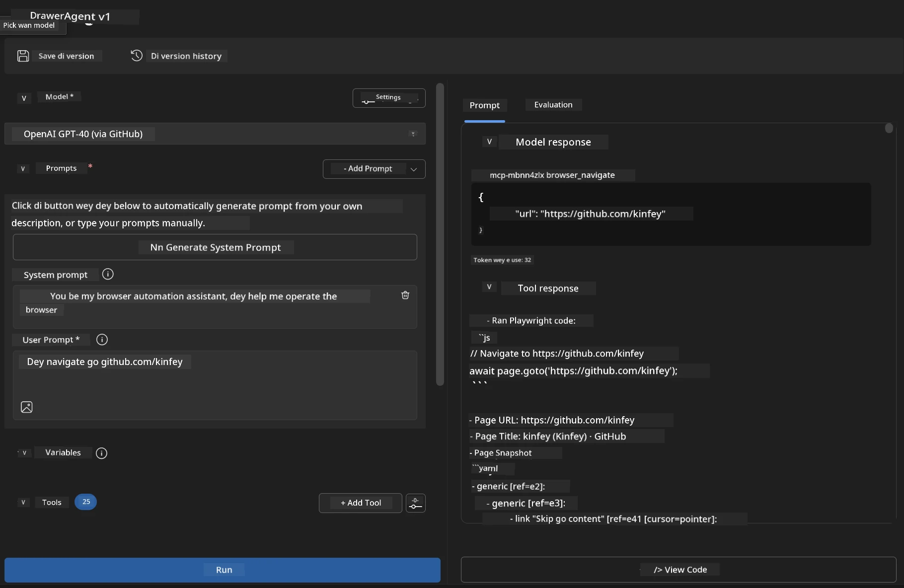Click the Variables info icon
Image resolution: width=904 pixels, height=588 pixels.
tap(101, 453)
